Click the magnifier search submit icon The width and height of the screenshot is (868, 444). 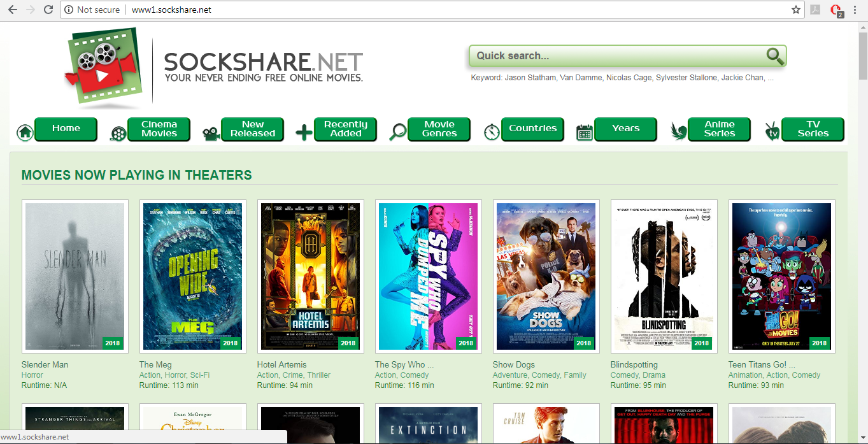coord(774,56)
